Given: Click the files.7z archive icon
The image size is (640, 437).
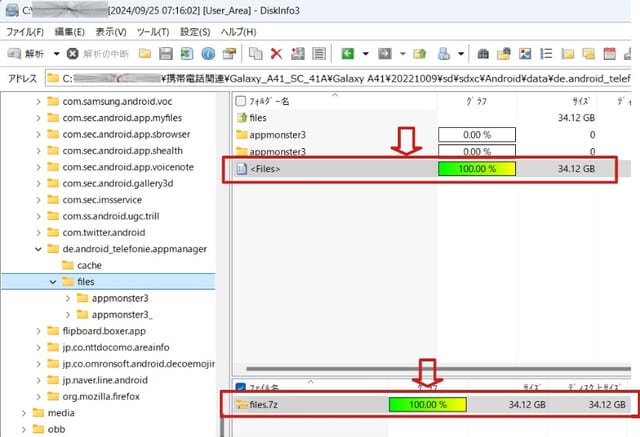Looking at the screenshot, I should coord(240,404).
